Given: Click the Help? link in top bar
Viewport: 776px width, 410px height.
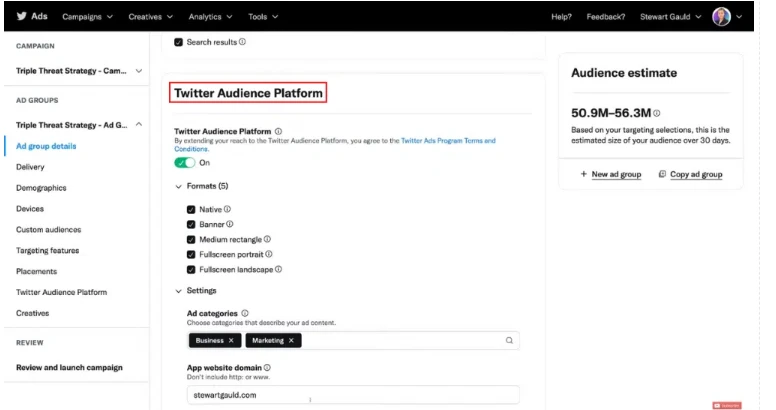Looking at the screenshot, I should (561, 17).
